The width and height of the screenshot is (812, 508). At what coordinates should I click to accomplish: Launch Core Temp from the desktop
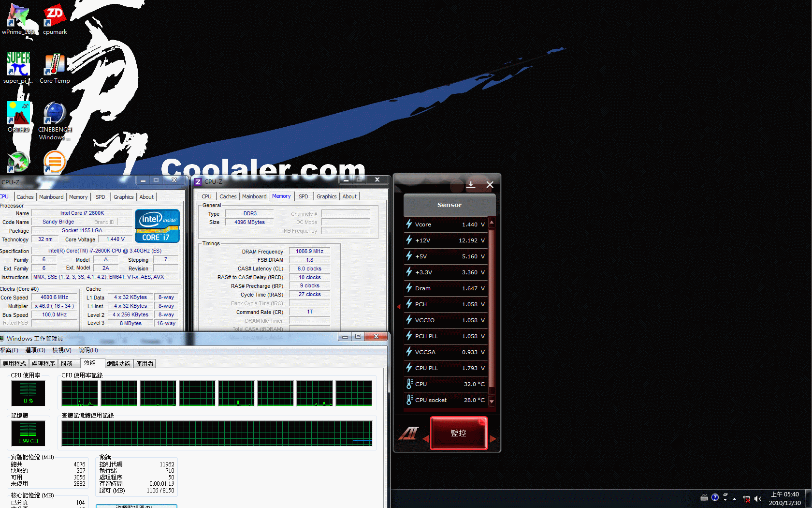[x=55, y=68]
